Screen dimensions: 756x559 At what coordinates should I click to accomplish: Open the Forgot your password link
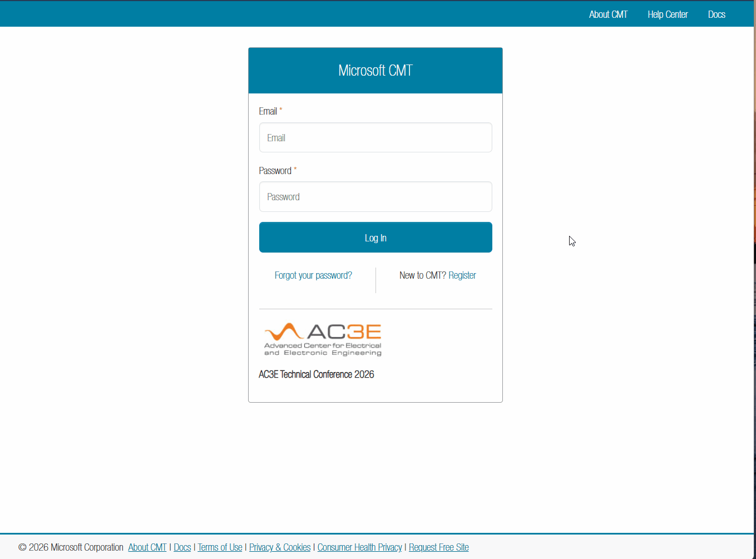313,275
